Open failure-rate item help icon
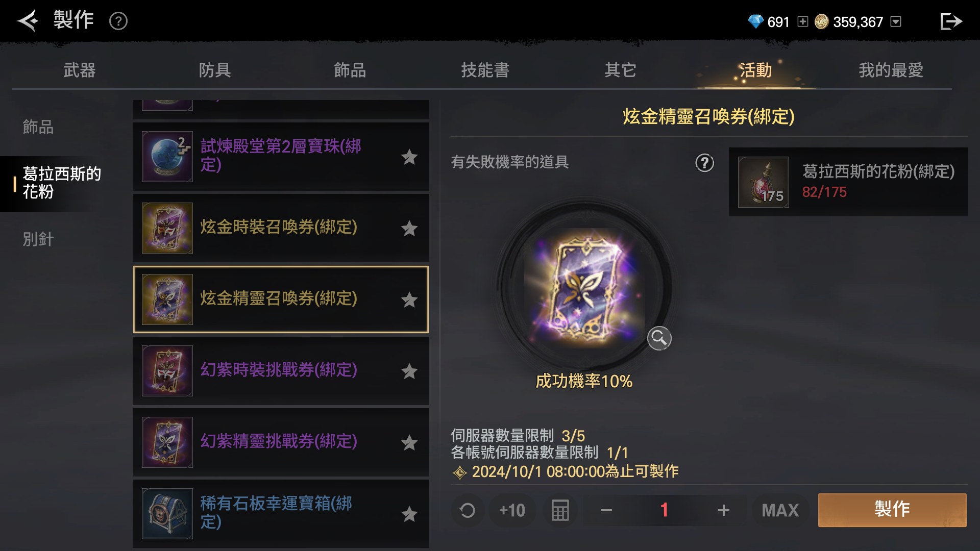 (705, 163)
